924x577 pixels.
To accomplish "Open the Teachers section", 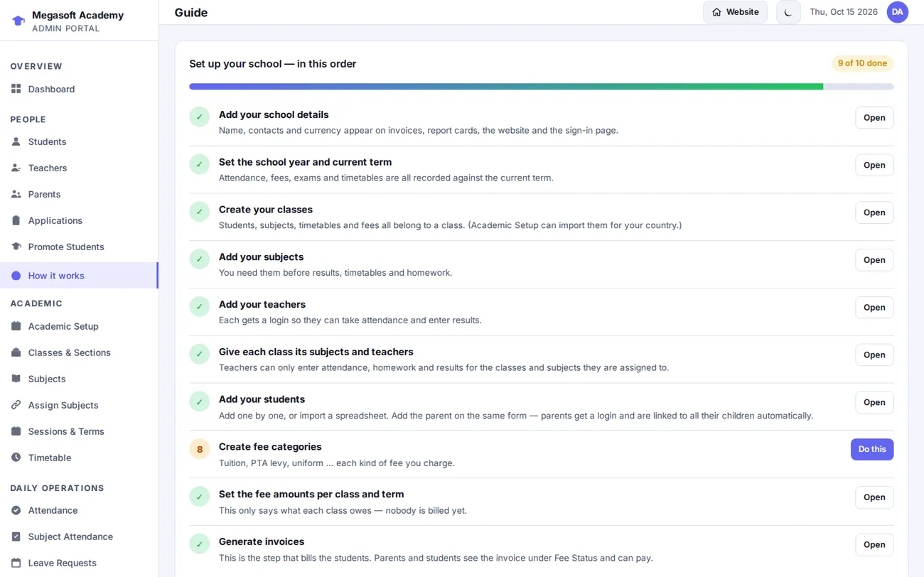I will click(x=79, y=168).
